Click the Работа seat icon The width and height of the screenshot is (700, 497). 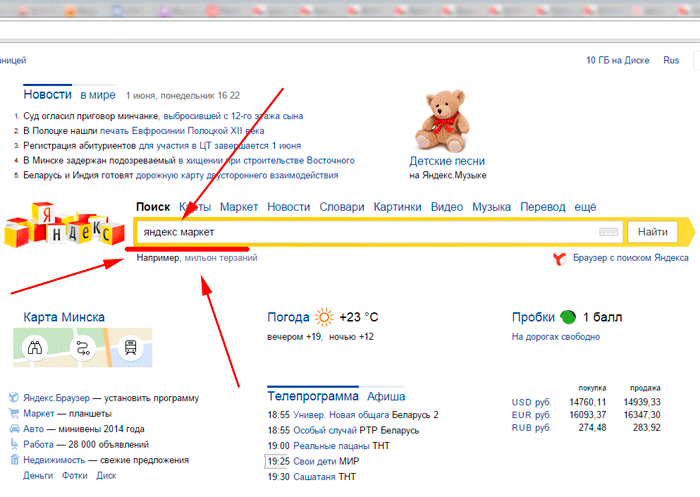(x=14, y=444)
